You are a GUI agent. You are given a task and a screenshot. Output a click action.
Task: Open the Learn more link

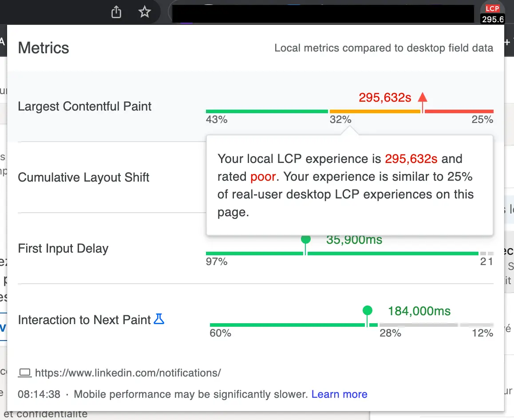click(x=339, y=394)
